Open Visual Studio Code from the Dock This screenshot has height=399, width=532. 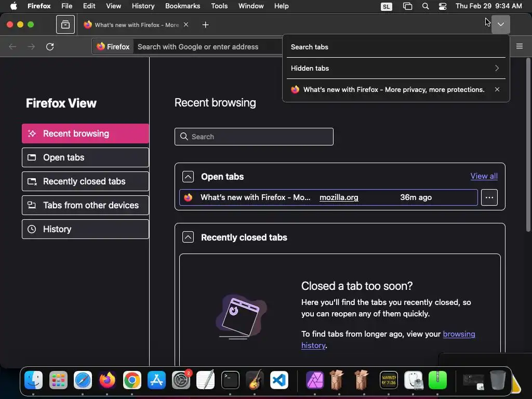click(279, 380)
